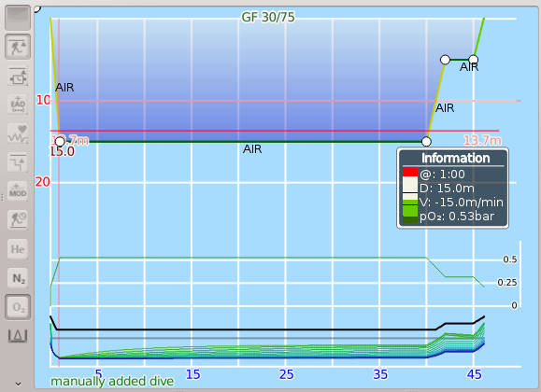
Task: Toggle the N₂ partial pressure graph
Action: pyautogui.click(x=18, y=278)
